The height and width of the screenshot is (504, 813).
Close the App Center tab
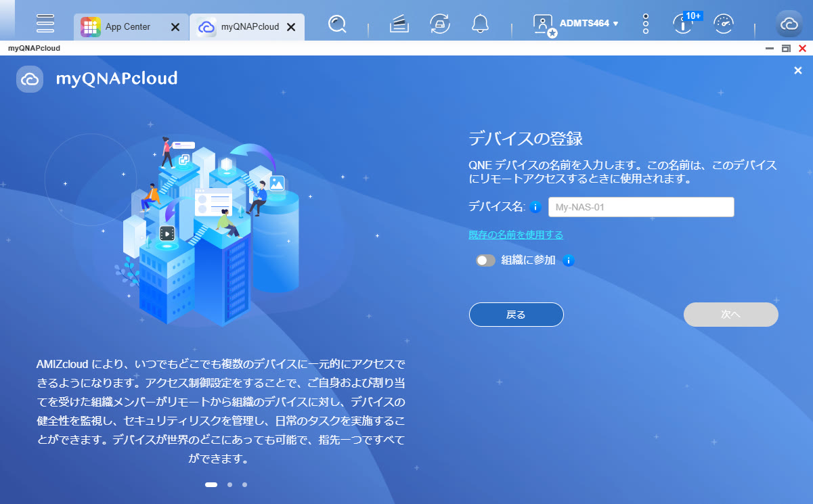tap(175, 27)
